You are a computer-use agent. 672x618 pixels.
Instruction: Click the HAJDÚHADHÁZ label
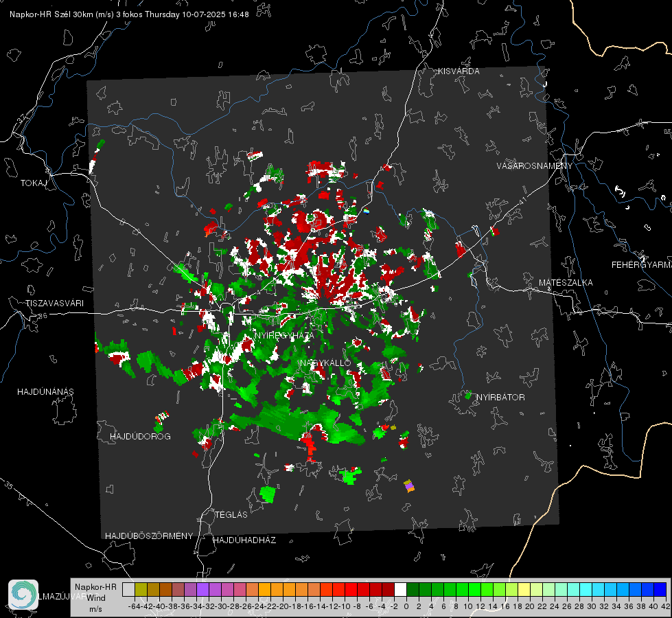click(x=244, y=540)
